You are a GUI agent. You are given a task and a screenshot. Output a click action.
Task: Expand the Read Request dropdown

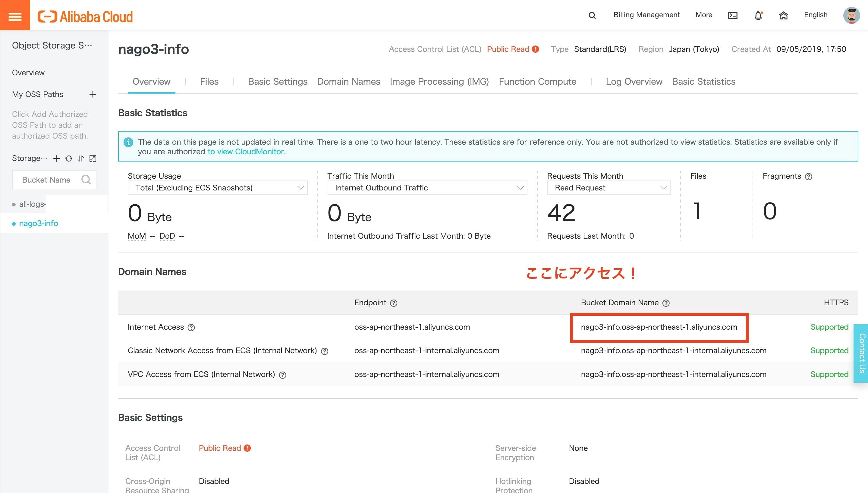609,187
